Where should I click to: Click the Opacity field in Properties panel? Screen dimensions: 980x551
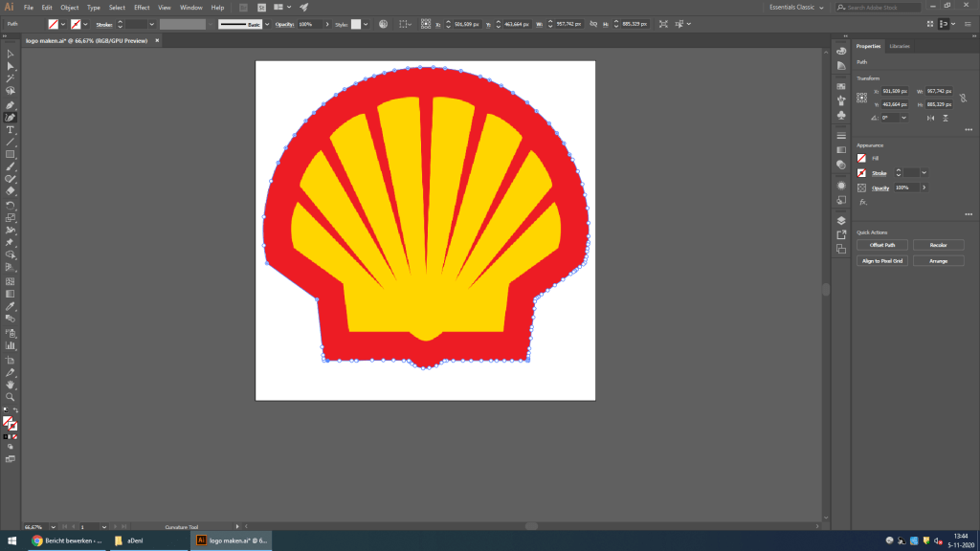905,187
